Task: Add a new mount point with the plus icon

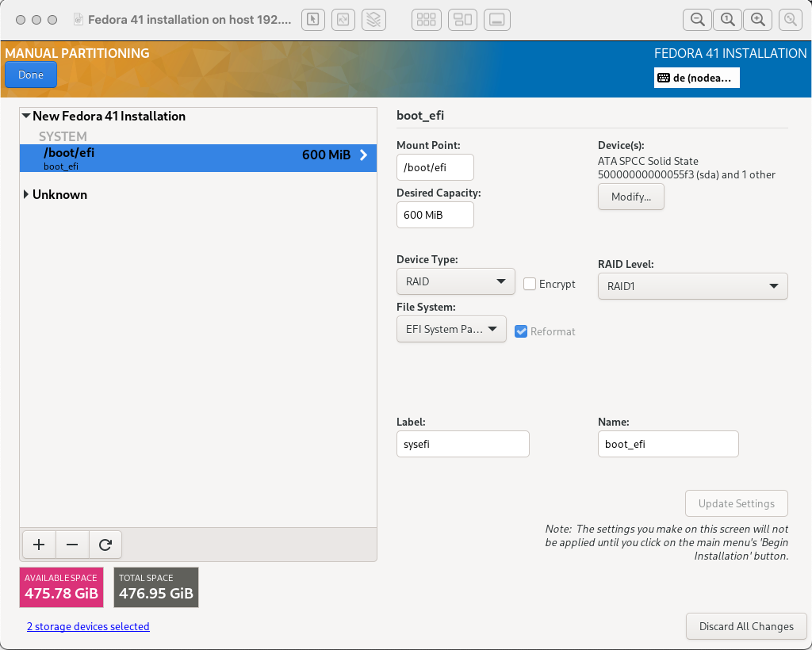Action: tap(39, 545)
